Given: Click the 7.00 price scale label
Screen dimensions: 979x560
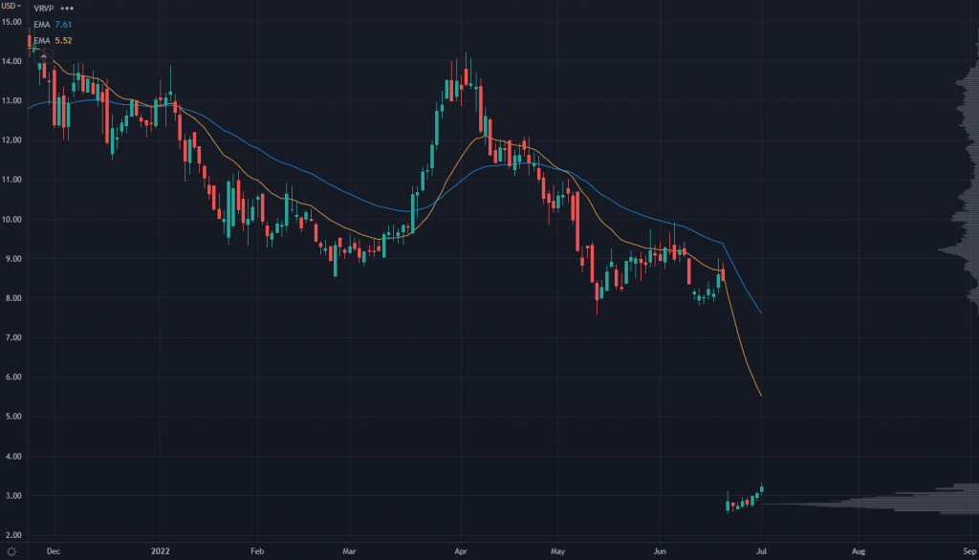Looking at the screenshot, I should point(13,337).
